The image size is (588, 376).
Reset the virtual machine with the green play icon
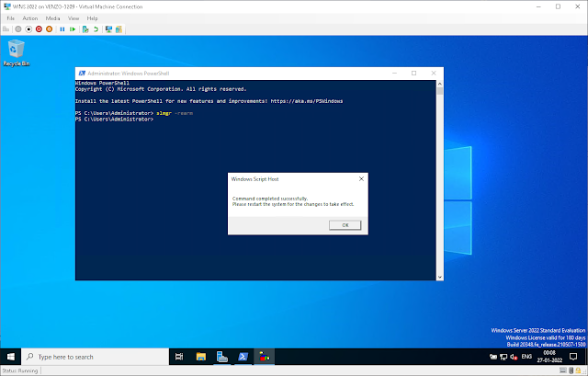73,29
